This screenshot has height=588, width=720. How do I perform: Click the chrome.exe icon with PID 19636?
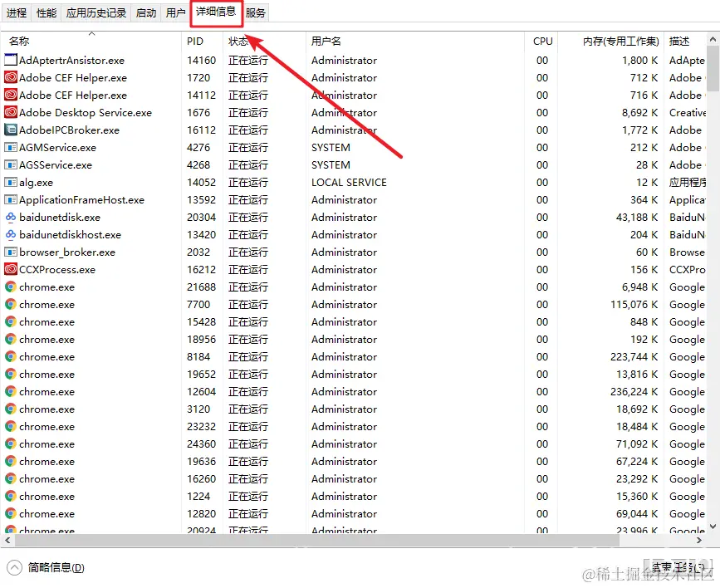click(11, 462)
